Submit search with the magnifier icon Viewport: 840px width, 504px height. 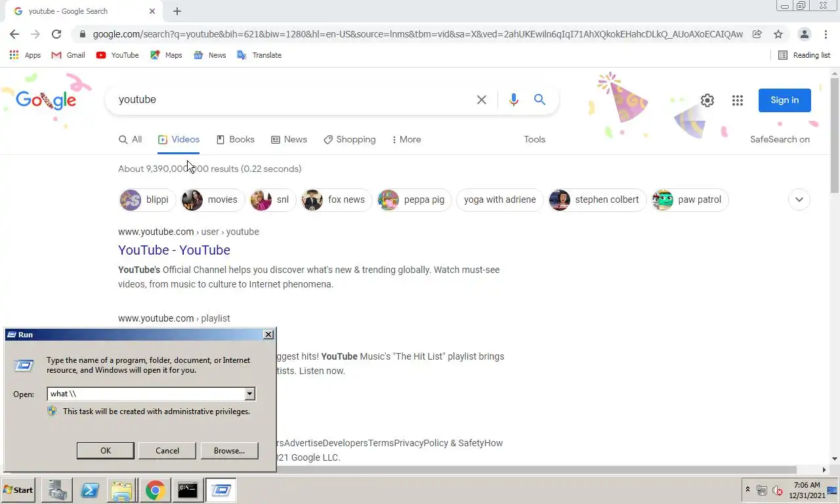(x=539, y=100)
